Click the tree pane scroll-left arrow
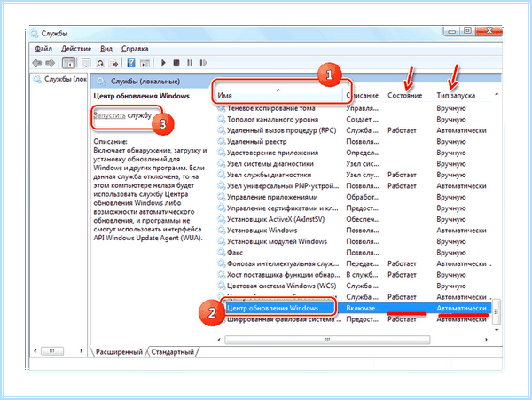This screenshot has width=532, height=400. [x=35, y=351]
